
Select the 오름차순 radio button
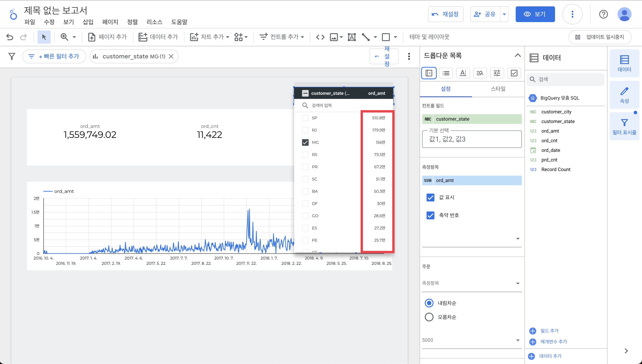point(429,317)
